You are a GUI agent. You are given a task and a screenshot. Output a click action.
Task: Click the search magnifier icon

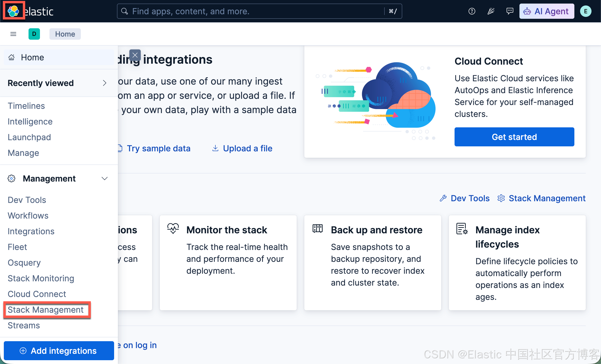(x=125, y=11)
